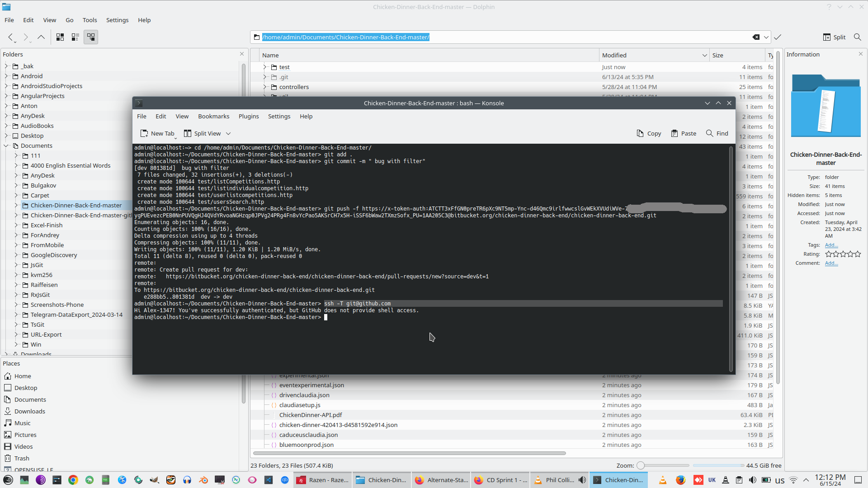Open Firefox CD Sprint 1 taskbar entry
The width and height of the screenshot is (868, 488).
click(x=501, y=480)
